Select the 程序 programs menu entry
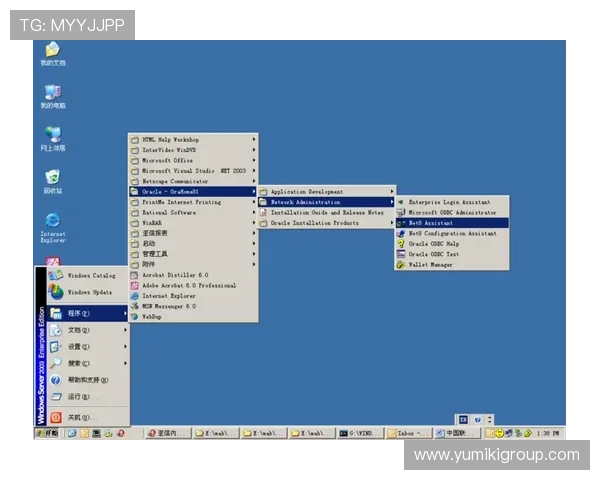600x480 pixels. pyautogui.click(x=87, y=313)
